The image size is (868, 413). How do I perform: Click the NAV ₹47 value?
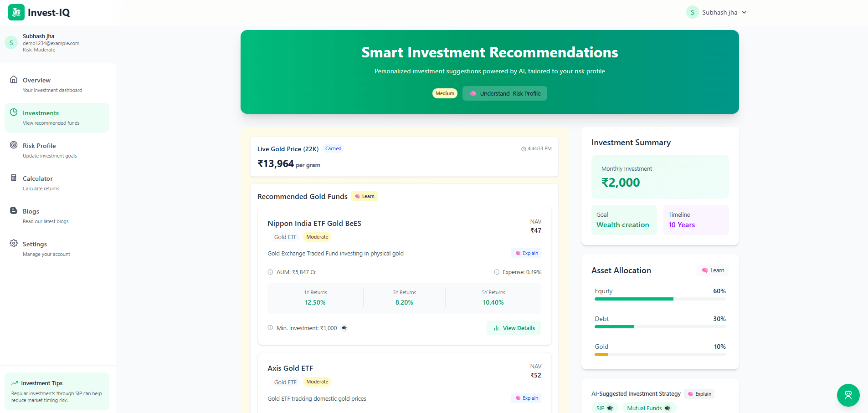(536, 230)
